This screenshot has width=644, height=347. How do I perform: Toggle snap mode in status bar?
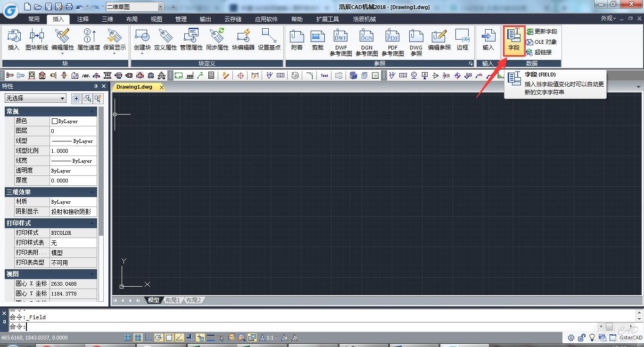tap(128, 338)
